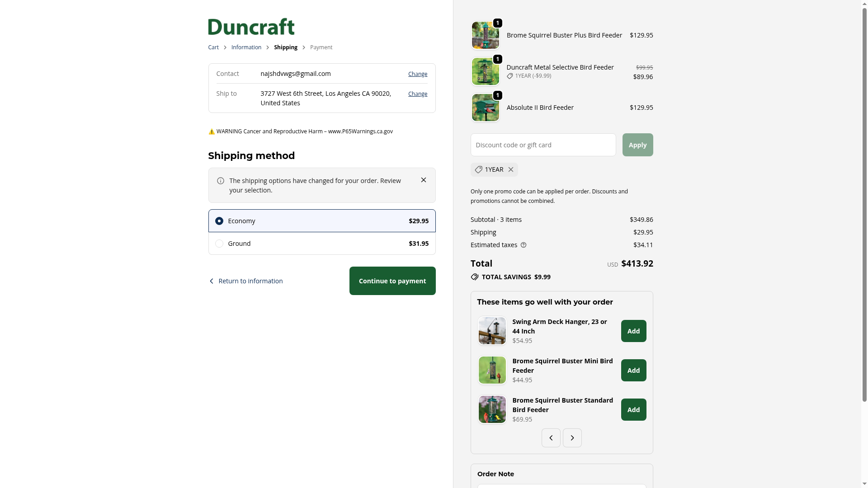Select the Ground shipping option

(x=322, y=244)
